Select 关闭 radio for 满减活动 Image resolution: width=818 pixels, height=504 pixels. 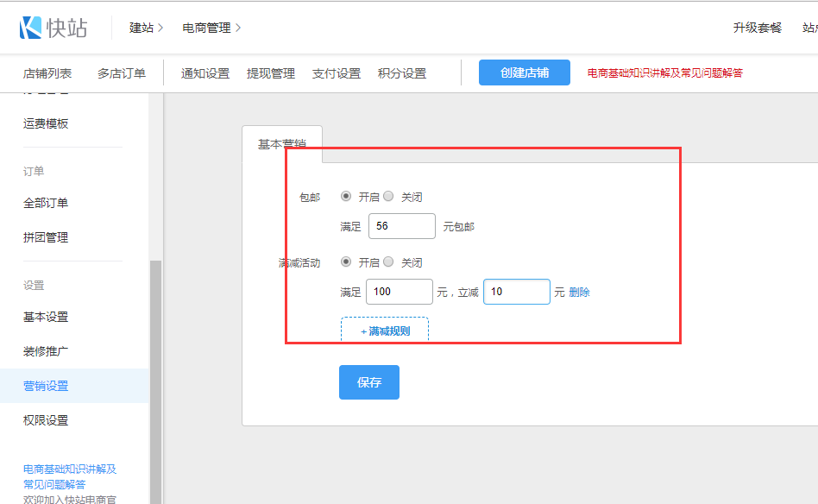[x=388, y=261]
